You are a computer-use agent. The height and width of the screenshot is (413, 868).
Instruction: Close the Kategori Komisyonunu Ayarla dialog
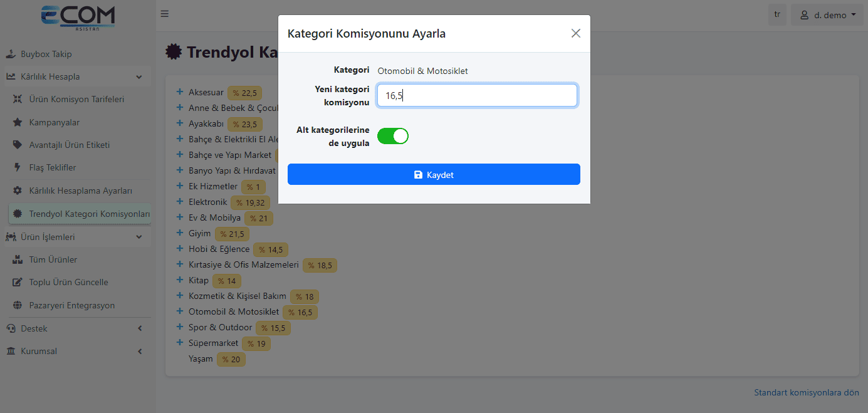pos(576,33)
